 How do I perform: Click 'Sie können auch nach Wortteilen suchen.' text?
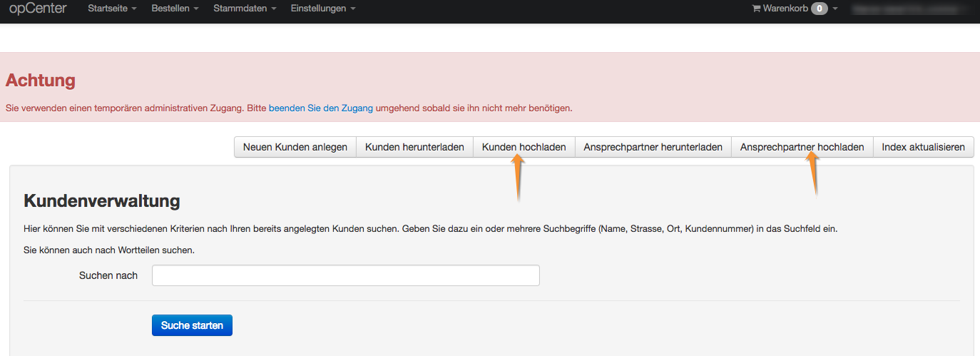point(109,250)
